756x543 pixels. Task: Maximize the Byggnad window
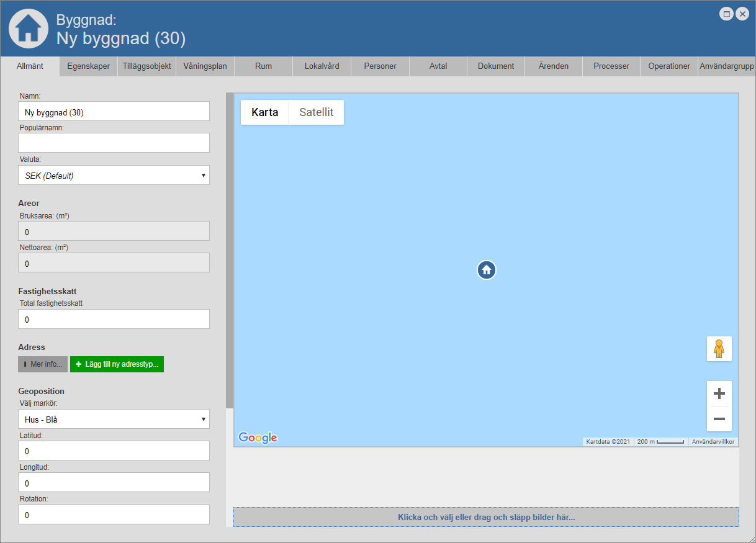(x=726, y=14)
